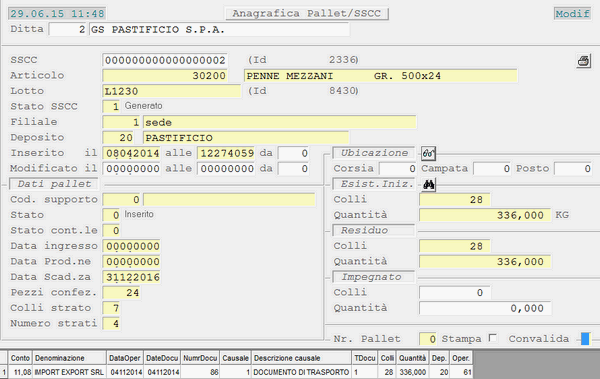Click the Modificato alle time field
This screenshot has height=379, width=600.
pyautogui.click(x=226, y=168)
